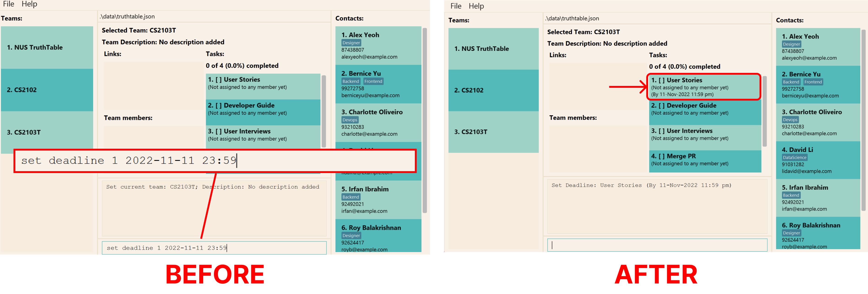The height and width of the screenshot is (294, 868).
Task: Select CS2102 team in AFTER window
Action: pyautogui.click(x=493, y=91)
